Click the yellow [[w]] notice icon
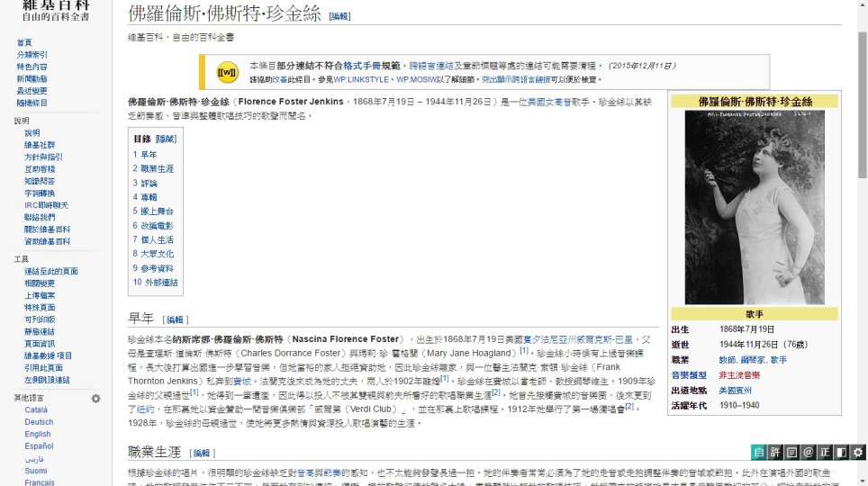The width and height of the screenshot is (868, 486). (x=226, y=72)
